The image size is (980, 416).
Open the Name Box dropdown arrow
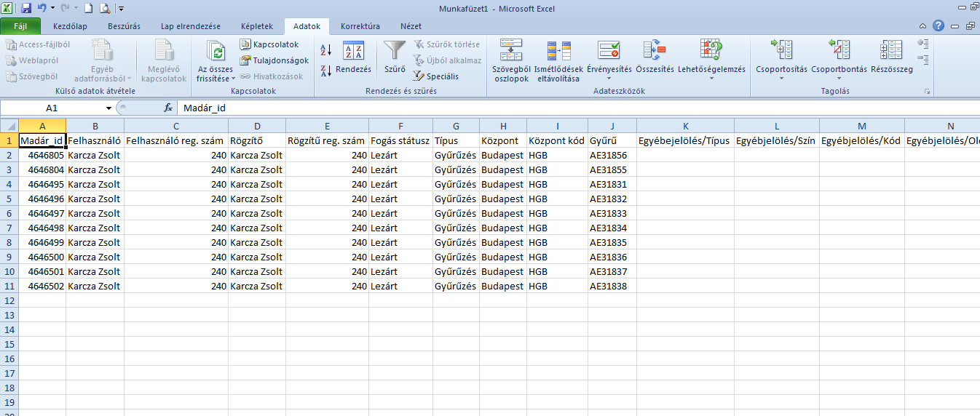[109, 108]
